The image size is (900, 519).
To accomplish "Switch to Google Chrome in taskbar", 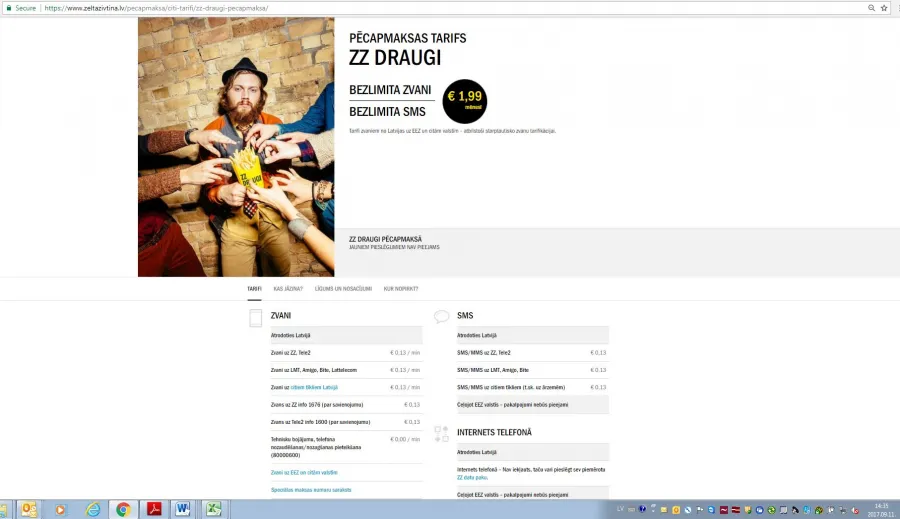I will coord(123,509).
